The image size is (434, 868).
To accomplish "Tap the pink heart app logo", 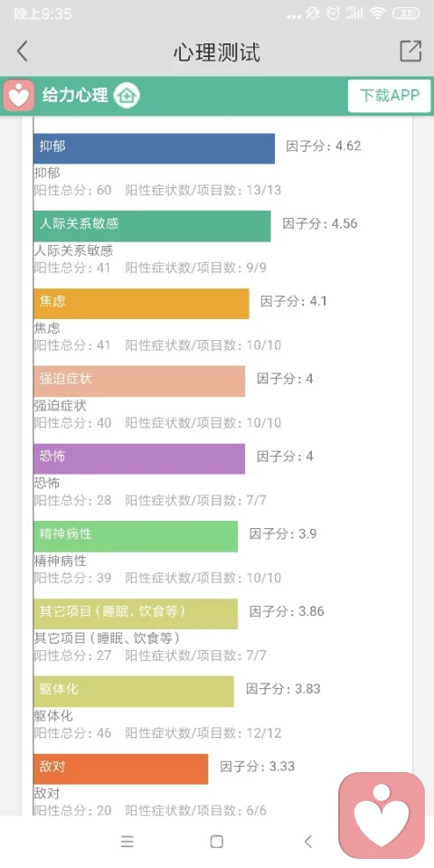I will click(19, 96).
